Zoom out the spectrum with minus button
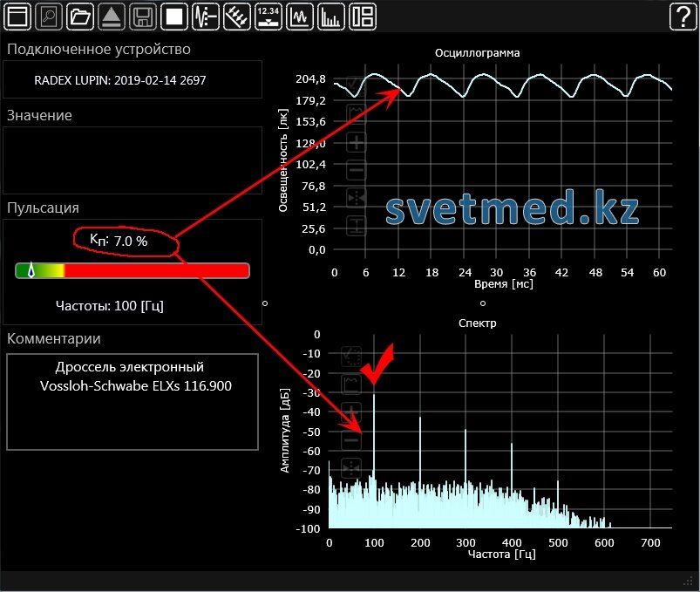The image size is (700, 592). (x=351, y=440)
